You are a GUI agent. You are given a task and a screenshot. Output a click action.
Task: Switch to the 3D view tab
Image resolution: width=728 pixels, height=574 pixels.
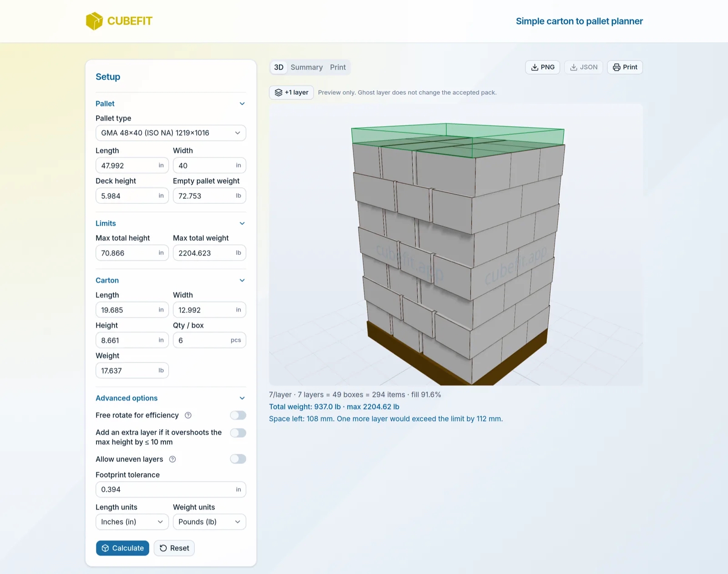(x=279, y=67)
